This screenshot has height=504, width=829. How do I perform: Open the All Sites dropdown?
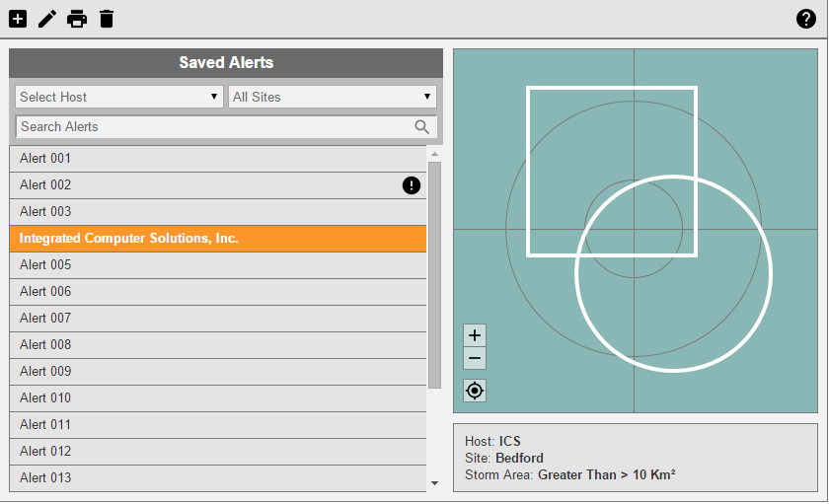[333, 97]
